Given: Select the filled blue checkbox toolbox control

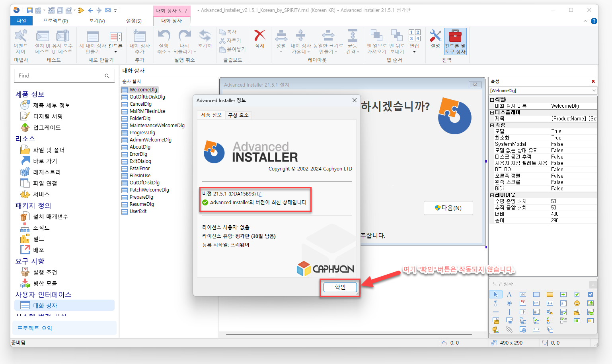Looking at the screenshot, I should click(x=591, y=294).
